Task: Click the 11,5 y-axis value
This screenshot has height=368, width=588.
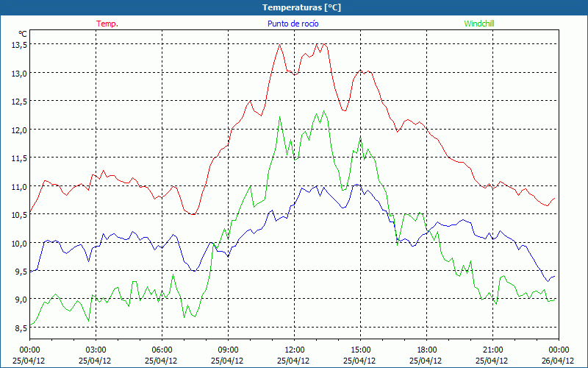Action: click(19, 158)
